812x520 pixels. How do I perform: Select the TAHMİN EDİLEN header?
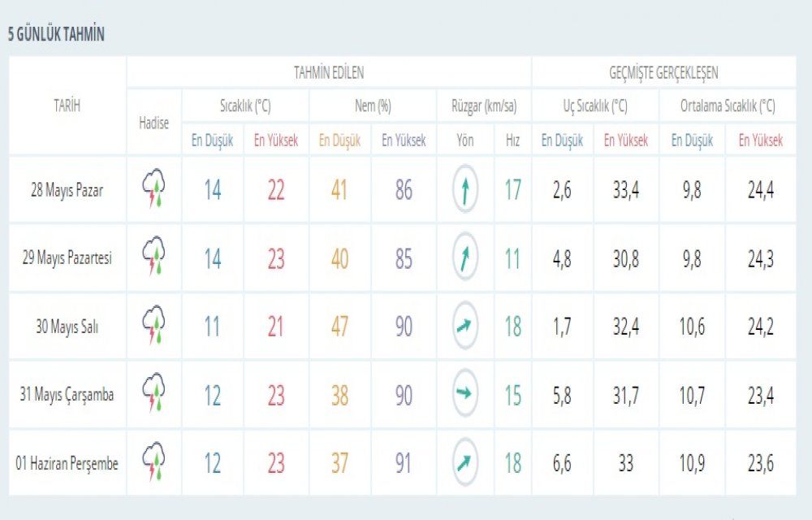[x=329, y=72]
